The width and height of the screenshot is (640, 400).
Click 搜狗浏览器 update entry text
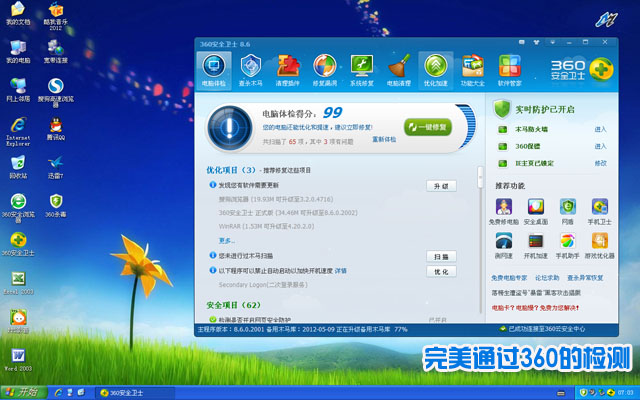click(276, 199)
